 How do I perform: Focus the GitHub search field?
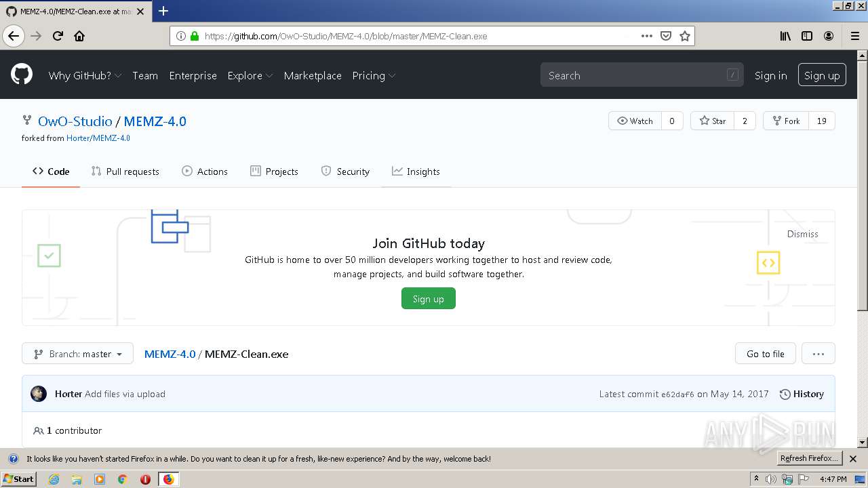[x=642, y=75]
